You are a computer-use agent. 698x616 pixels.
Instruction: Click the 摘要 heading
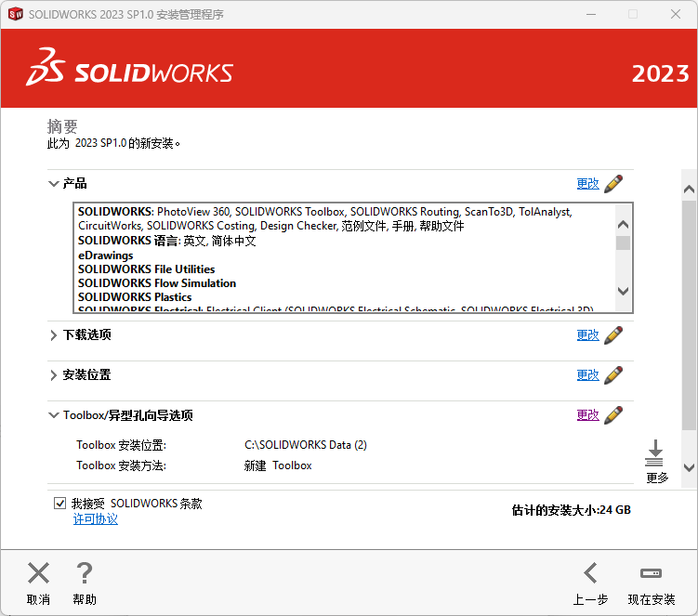click(62, 126)
